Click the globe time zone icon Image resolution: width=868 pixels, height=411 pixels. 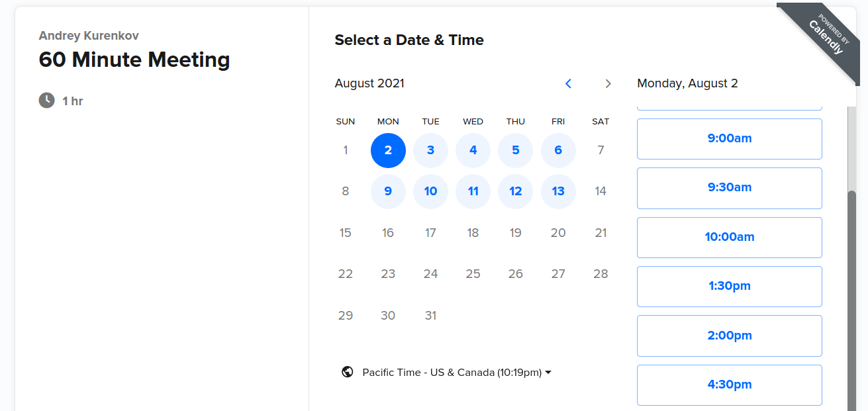[347, 372]
